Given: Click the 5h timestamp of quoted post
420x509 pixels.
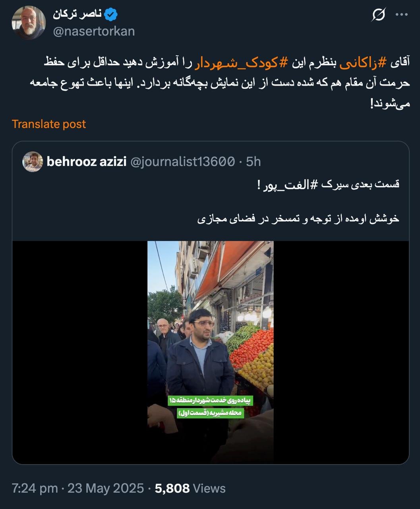Looking at the screenshot, I should point(253,161).
